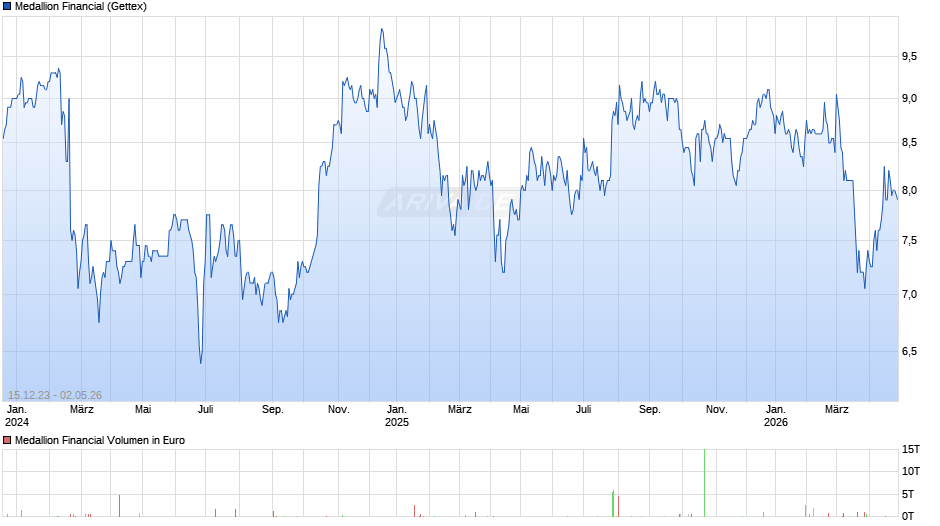Click the 'Nov.' label before Jan. 2025
Viewport: 940px width, 526px height.
pyautogui.click(x=339, y=410)
